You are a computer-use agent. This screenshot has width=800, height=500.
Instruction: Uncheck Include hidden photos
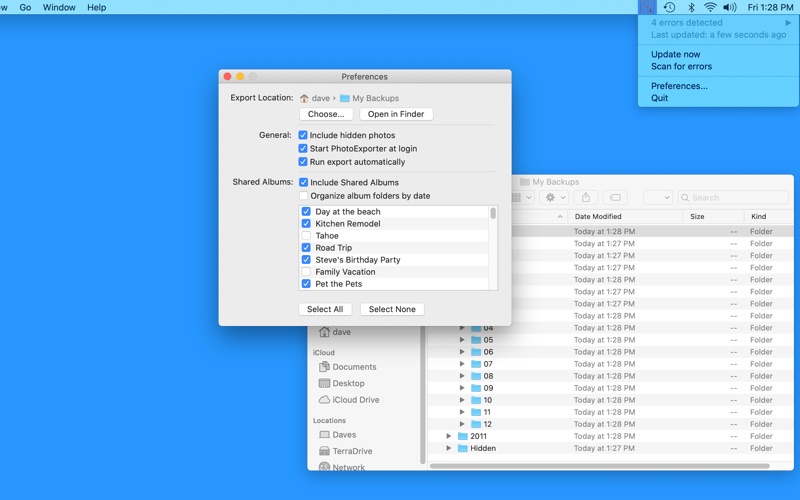(x=303, y=135)
